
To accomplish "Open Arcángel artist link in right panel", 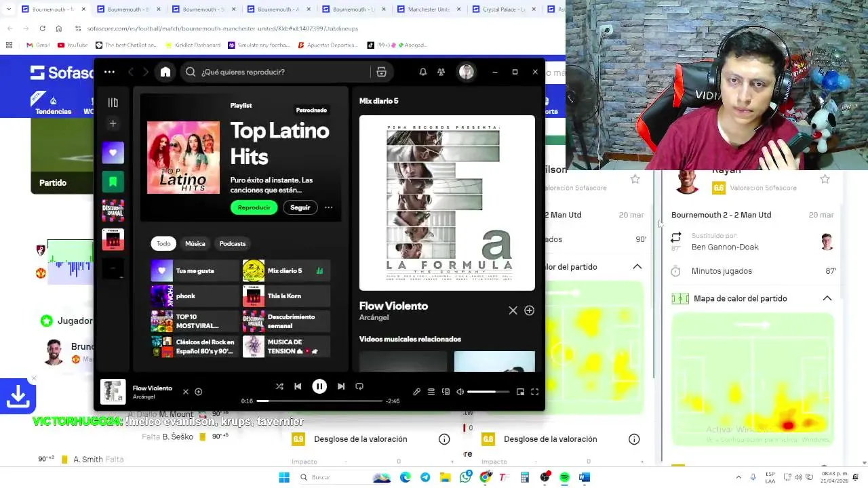I will (x=374, y=318).
